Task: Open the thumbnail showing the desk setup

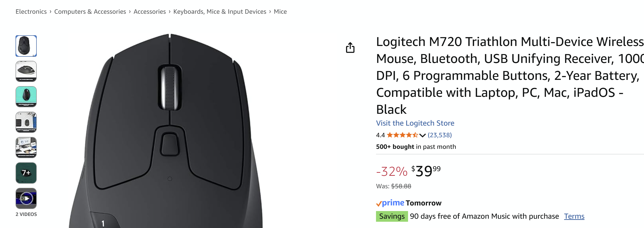Action: pyautogui.click(x=26, y=147)
